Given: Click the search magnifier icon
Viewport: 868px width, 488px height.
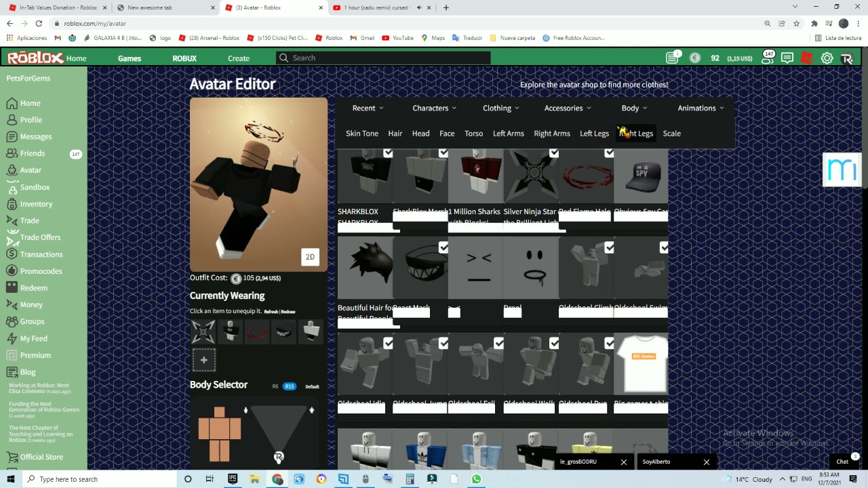Looking at the screenshot, I should pos(283,58).
